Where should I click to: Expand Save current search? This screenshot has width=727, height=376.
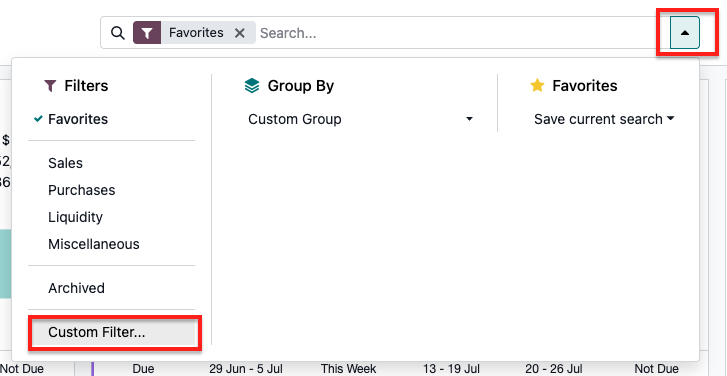point(604,119)
